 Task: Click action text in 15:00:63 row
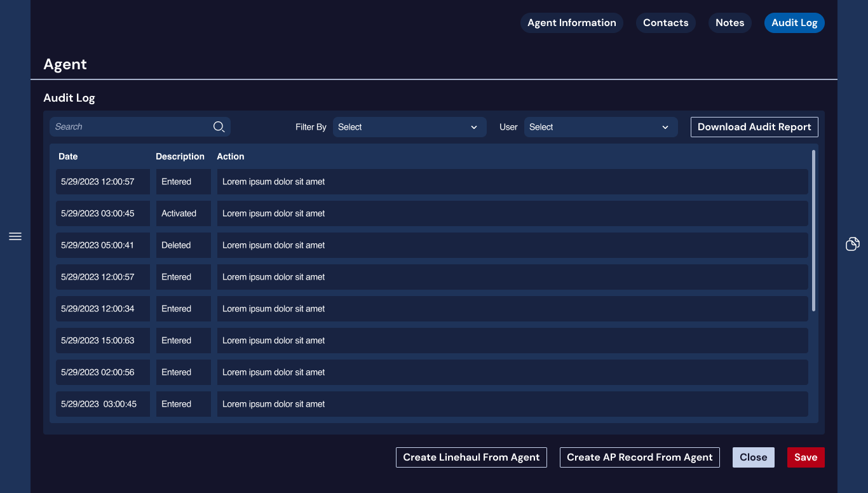273,341
